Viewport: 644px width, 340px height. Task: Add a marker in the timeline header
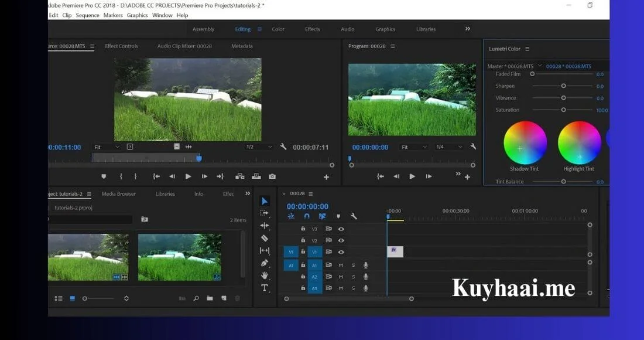coord(338,216)
